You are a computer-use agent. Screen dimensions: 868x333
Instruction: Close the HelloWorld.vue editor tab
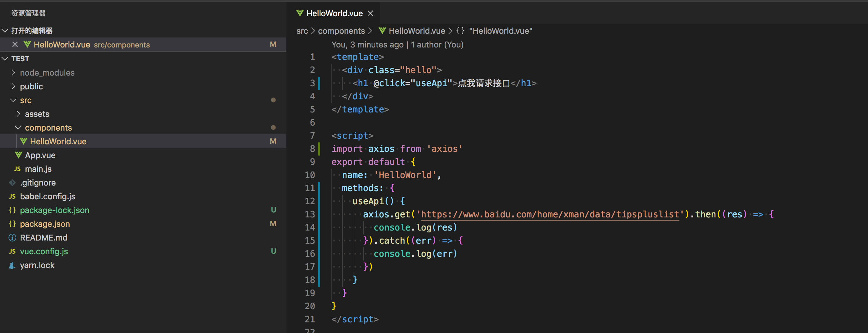point(370,13)
